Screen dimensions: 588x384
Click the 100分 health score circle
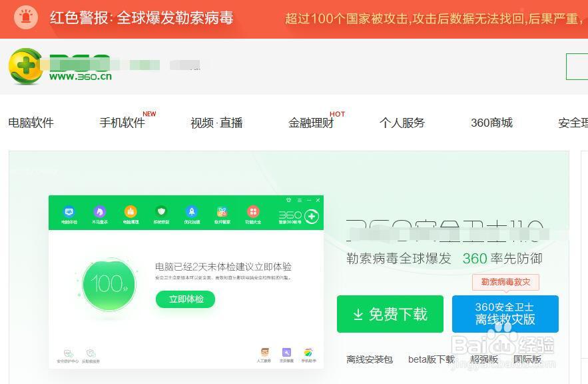(x=109, y=284)
